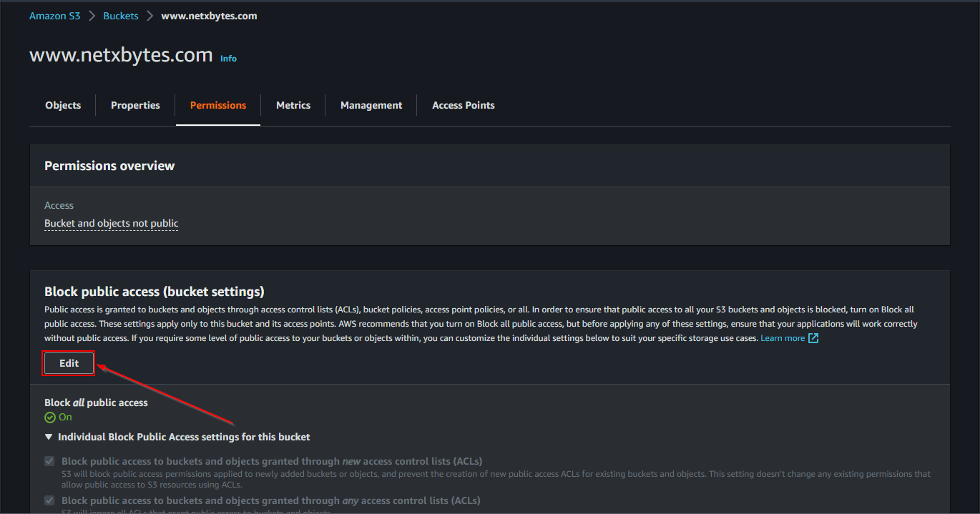Viewport: 980px width, 514px height.
Task: Open the external link icon beside Learn more
Action: tap(813, 338)
